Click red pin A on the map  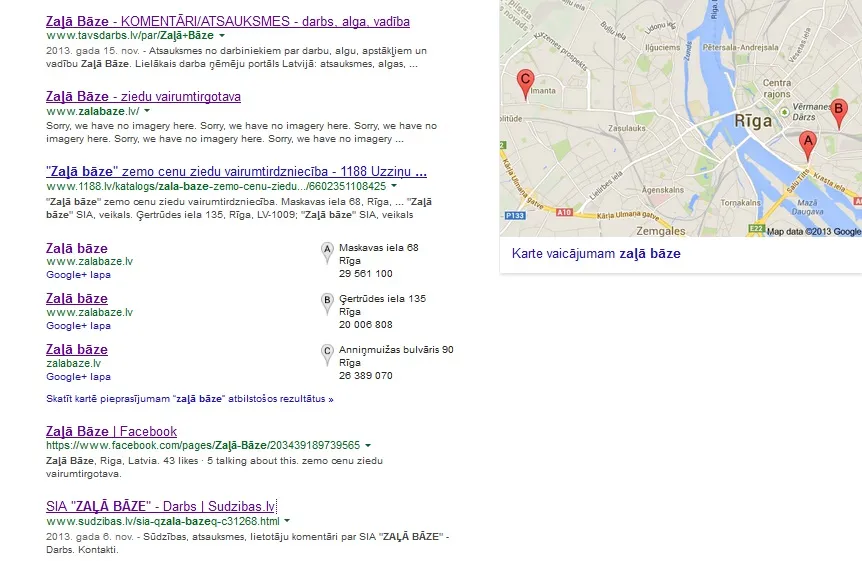(x=808, y=146)
